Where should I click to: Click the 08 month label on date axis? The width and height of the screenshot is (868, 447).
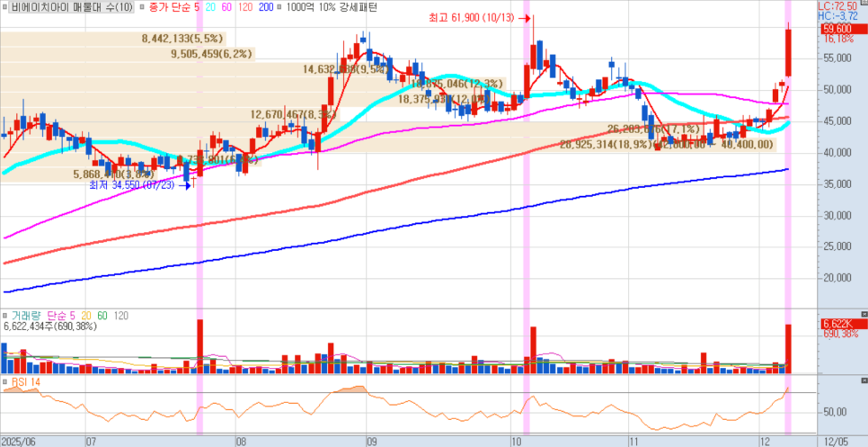tap(241, 442)
